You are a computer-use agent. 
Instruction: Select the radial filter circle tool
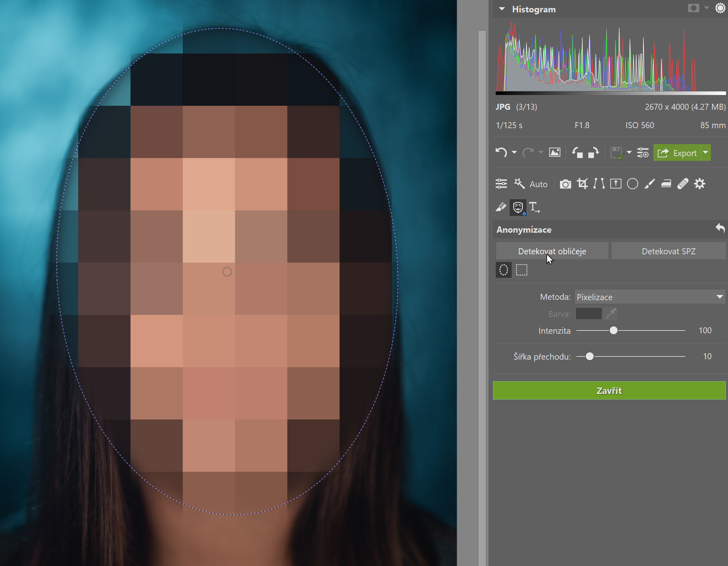(633, 184)
